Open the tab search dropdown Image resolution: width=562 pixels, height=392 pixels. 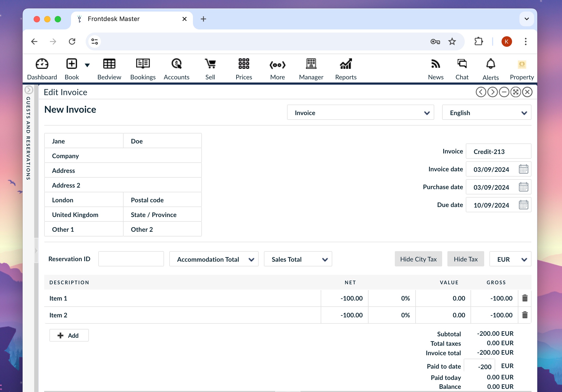527,19
